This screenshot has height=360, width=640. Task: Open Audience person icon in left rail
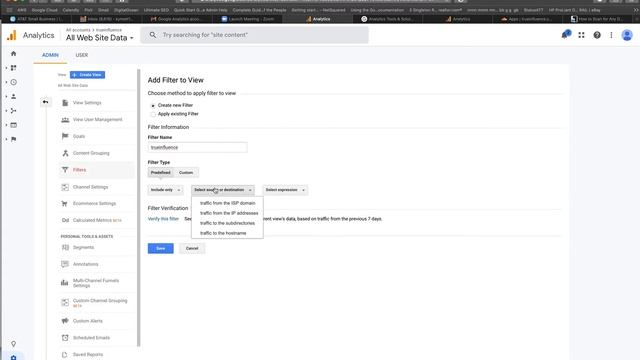click(13, 96)
